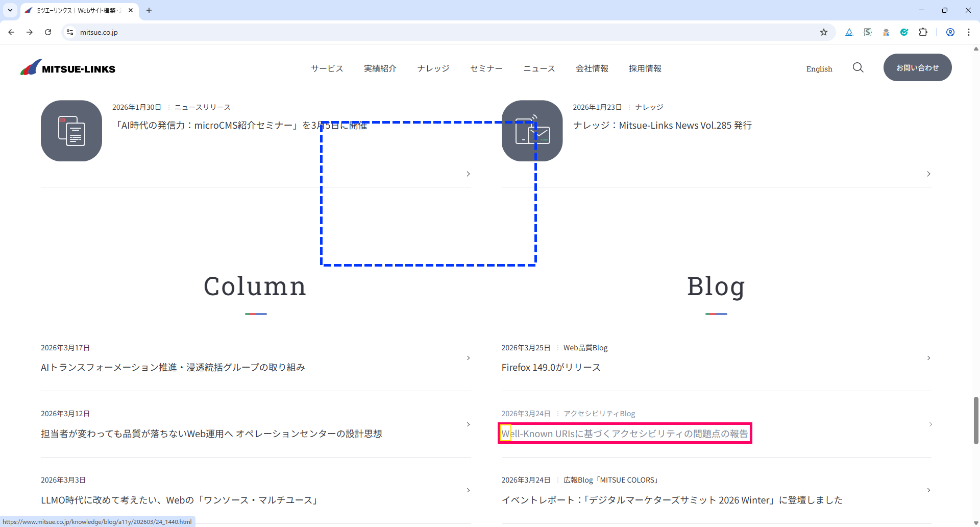This screenshot has width=980, height=527.
Task: Switch to the English site link
Action: click(x=819, y=69)
